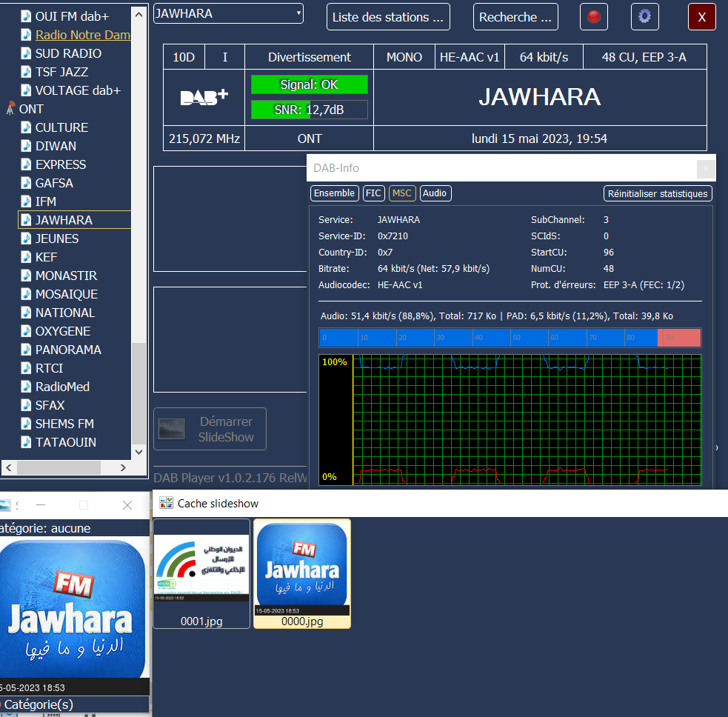Open settings with the gear icon
728x717 pixels.
(x=644, y=17)
